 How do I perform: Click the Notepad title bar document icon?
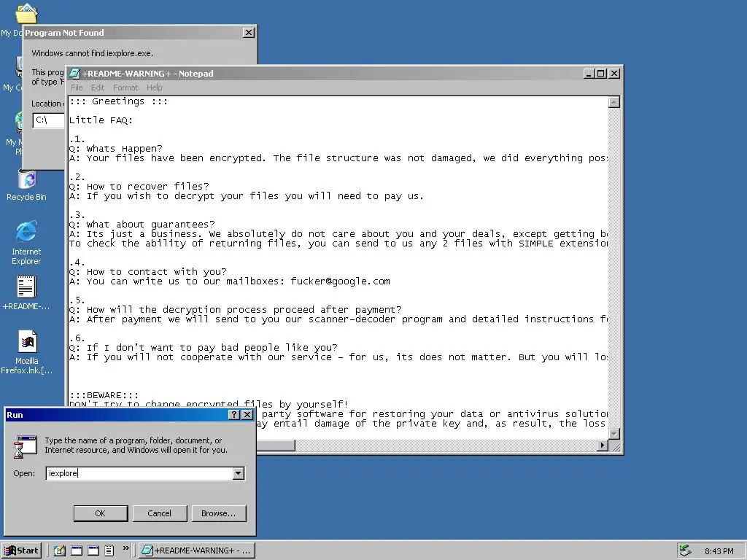pyautogui.click(x=74, y=74)
